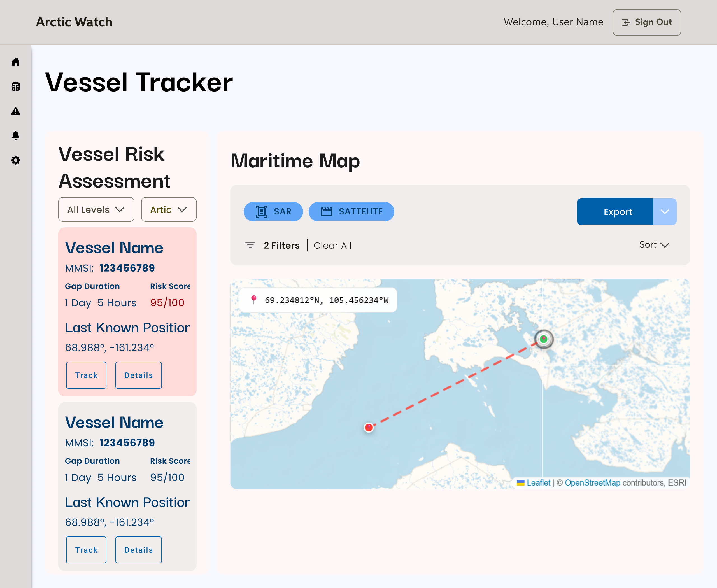Expand the All Levels dropdown
This screenshot has height=588, width=717.
click(x=96, y=210)
